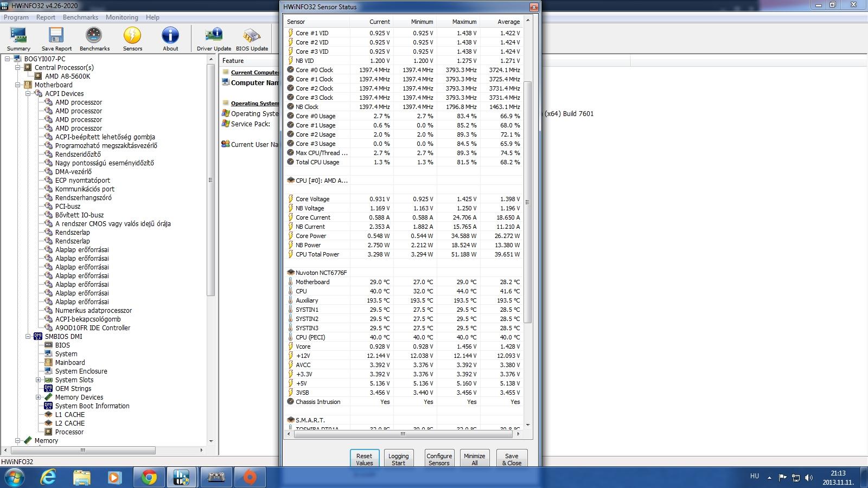
Task: Collapse the Motherboard tree node
Action: [x=18, y=85]
